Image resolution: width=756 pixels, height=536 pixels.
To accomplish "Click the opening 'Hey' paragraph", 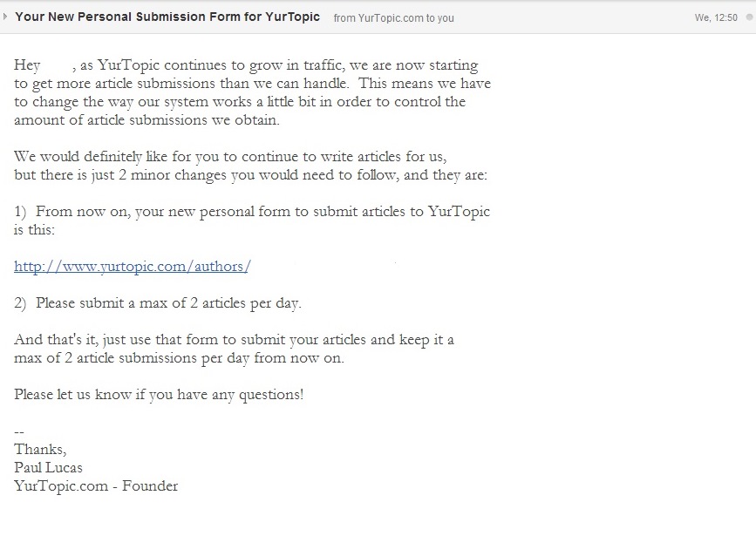I will point(252,92).
